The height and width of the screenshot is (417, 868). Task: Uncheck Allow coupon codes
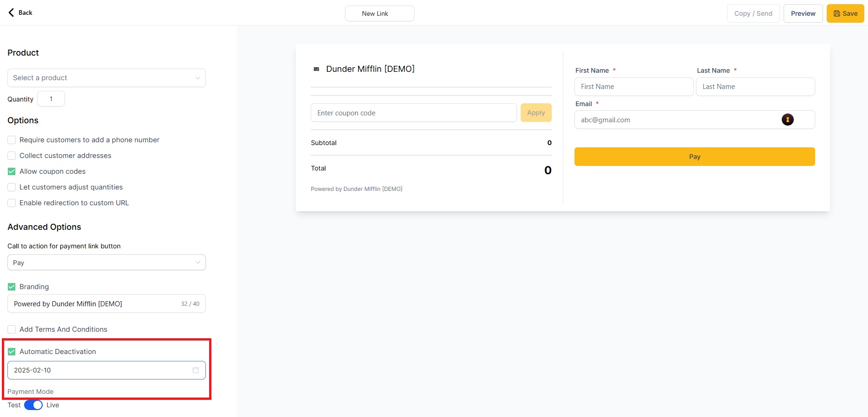tap(12, 171)
